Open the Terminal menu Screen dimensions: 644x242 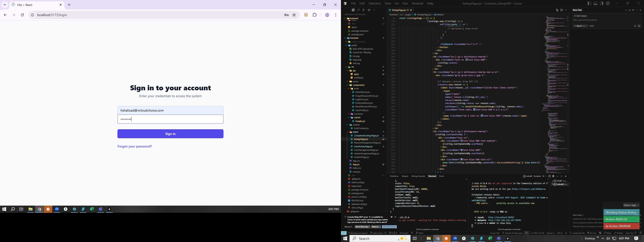click(417, 4)
